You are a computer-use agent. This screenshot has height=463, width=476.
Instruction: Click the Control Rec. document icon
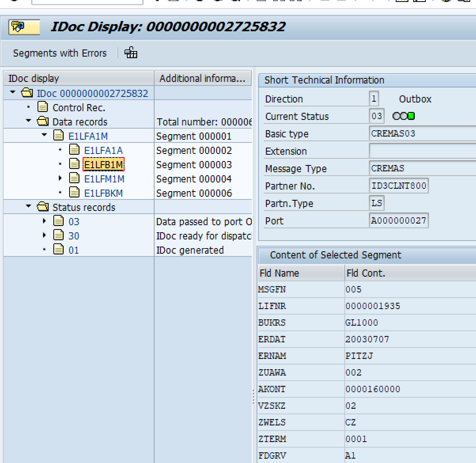click(x=43, y=107)
